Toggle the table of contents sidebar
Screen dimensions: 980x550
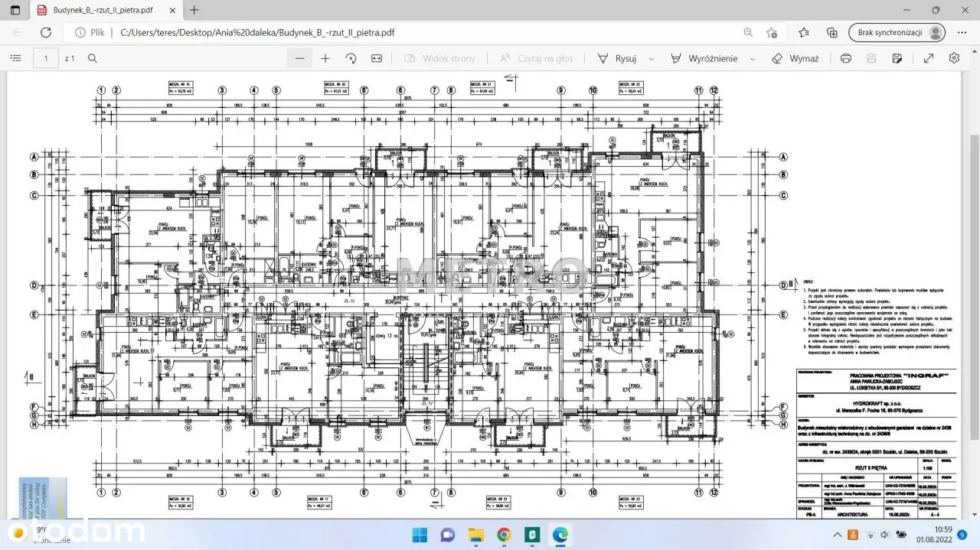[15, 58]
